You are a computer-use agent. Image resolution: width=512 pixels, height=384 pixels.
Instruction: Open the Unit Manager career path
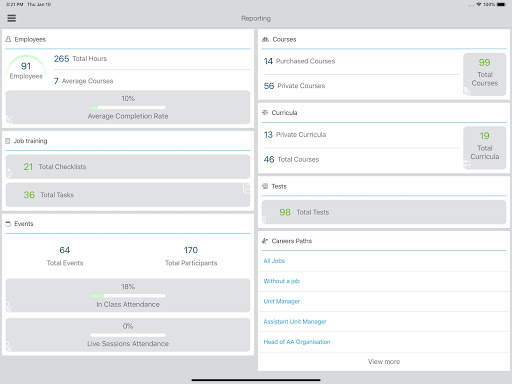point(282,301)
